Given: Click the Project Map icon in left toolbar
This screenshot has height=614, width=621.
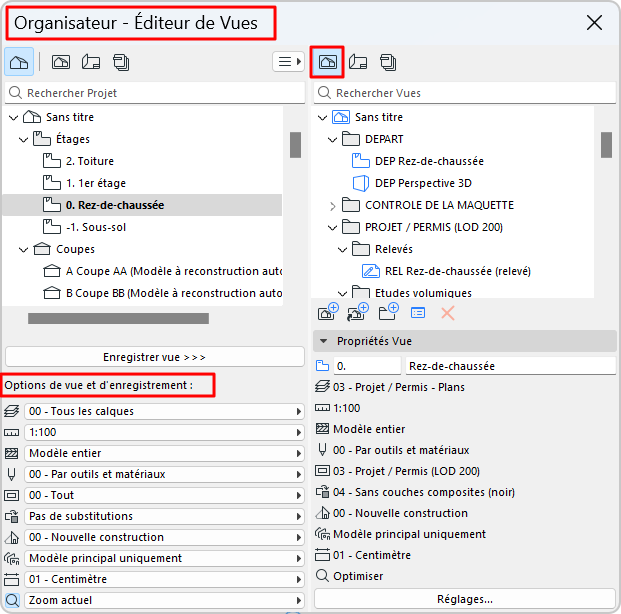Looking at the screenshot, I should click(x=18, y=62).
